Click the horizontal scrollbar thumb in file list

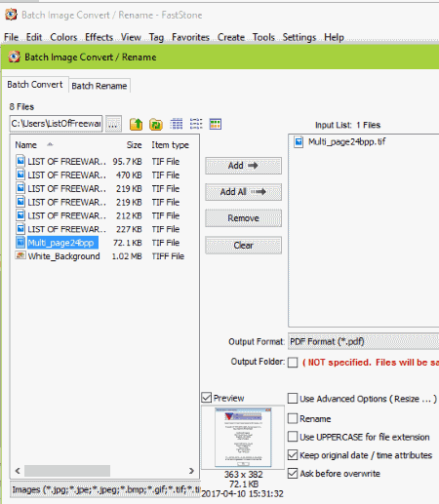[67, 471]
